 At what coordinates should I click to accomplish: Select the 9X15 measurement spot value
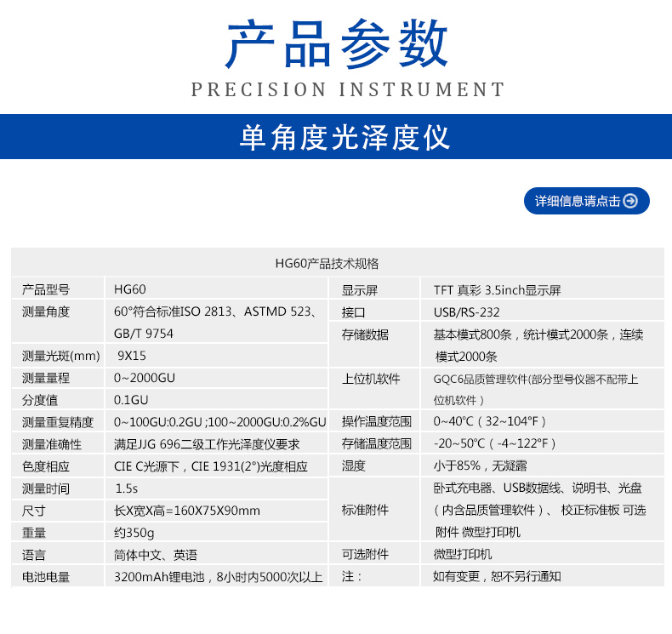tap(132, 356)
